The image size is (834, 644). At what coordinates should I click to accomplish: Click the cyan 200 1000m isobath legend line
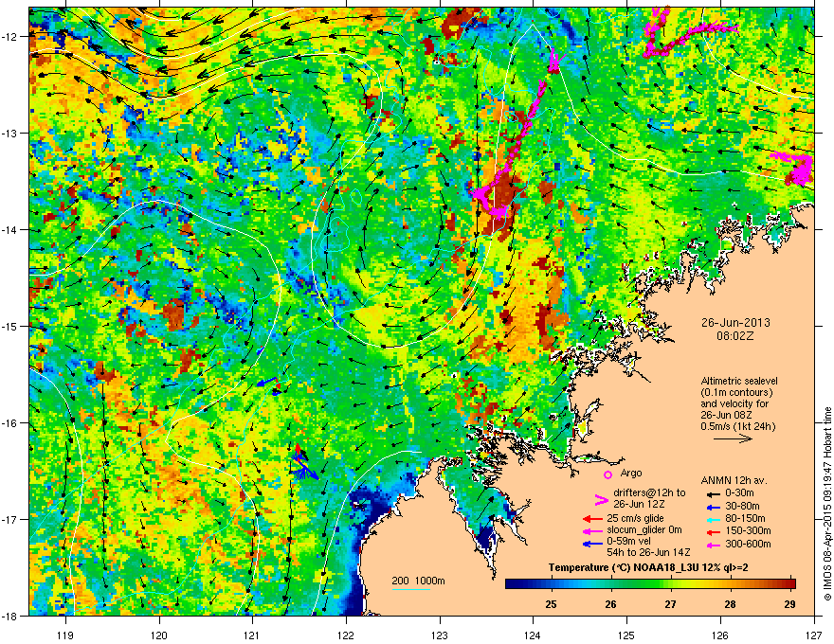pos(410,589)
